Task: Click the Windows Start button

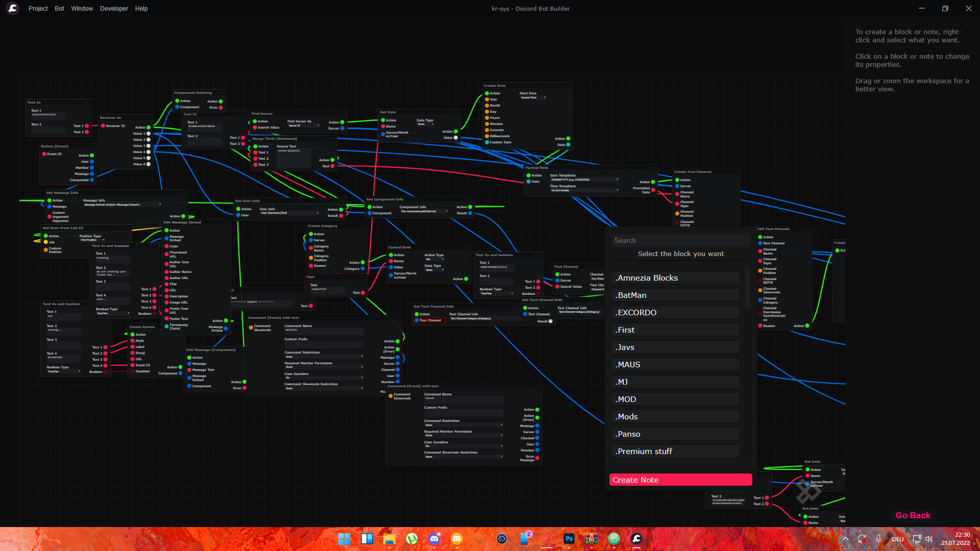Action: (344, 539)
